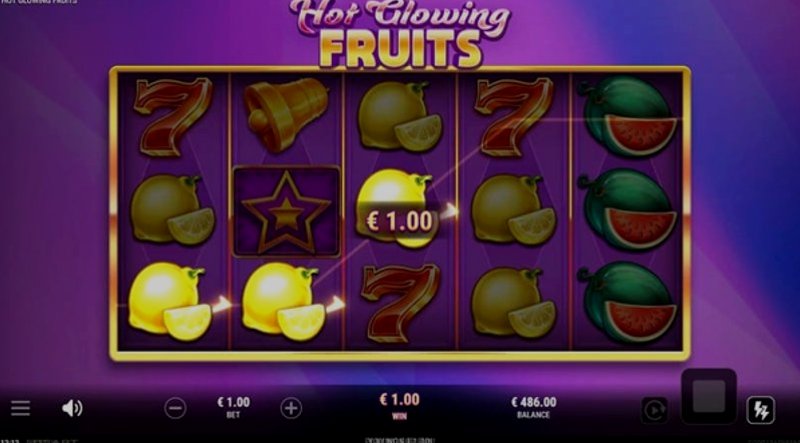Decrease the bet with the minus button
The height and width of the screenshot is (443, 800).
pyautogui.click(x=175, y=408)
